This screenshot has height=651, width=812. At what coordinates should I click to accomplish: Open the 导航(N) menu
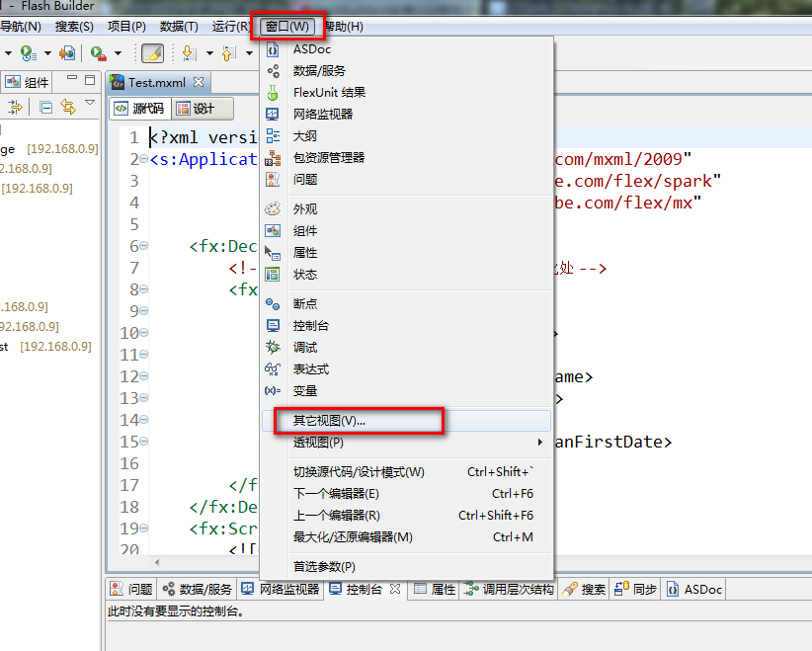pyautogui.click(x=21, y=27)
